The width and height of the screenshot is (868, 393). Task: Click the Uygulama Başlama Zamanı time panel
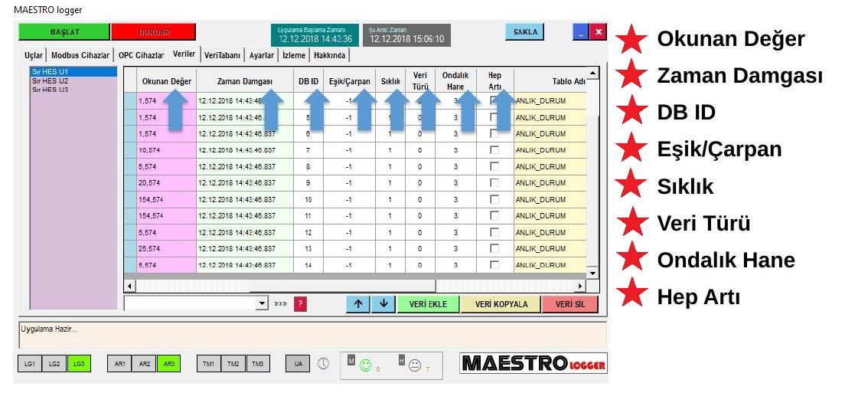(315, 35)
